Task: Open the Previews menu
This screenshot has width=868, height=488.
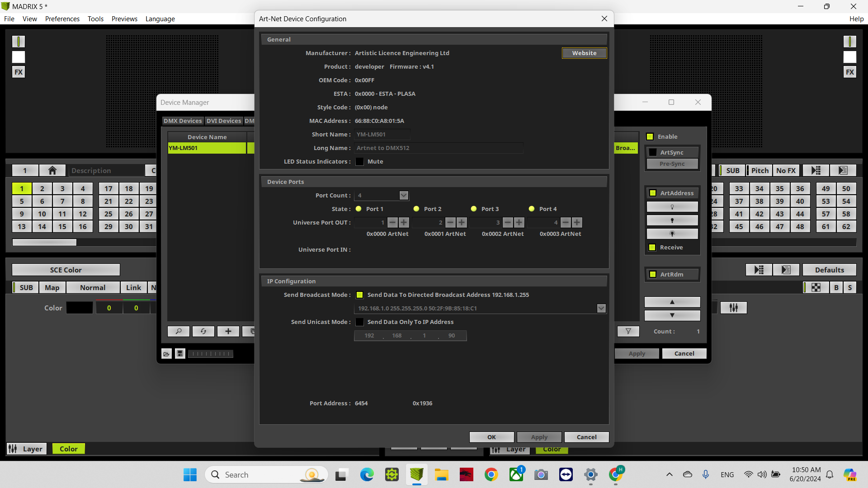Action: coord(124,19)
